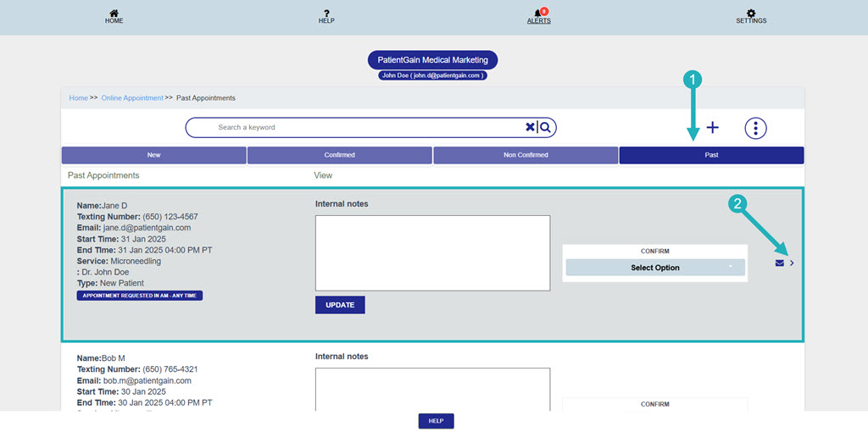Click the blue HELP button at bottom
This screenshot has width=868, height=432.
[436, 421]
